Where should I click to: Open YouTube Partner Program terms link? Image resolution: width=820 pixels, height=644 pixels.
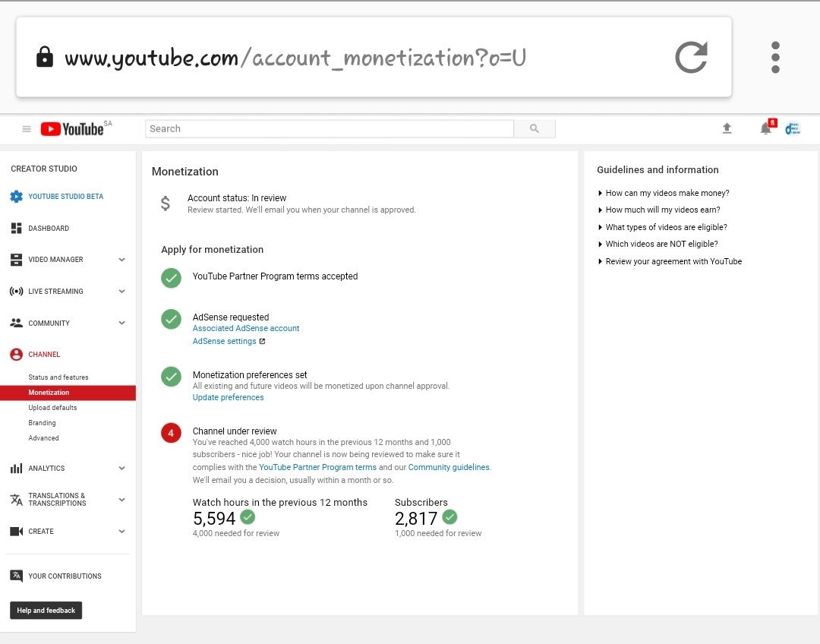click(317, 467)
